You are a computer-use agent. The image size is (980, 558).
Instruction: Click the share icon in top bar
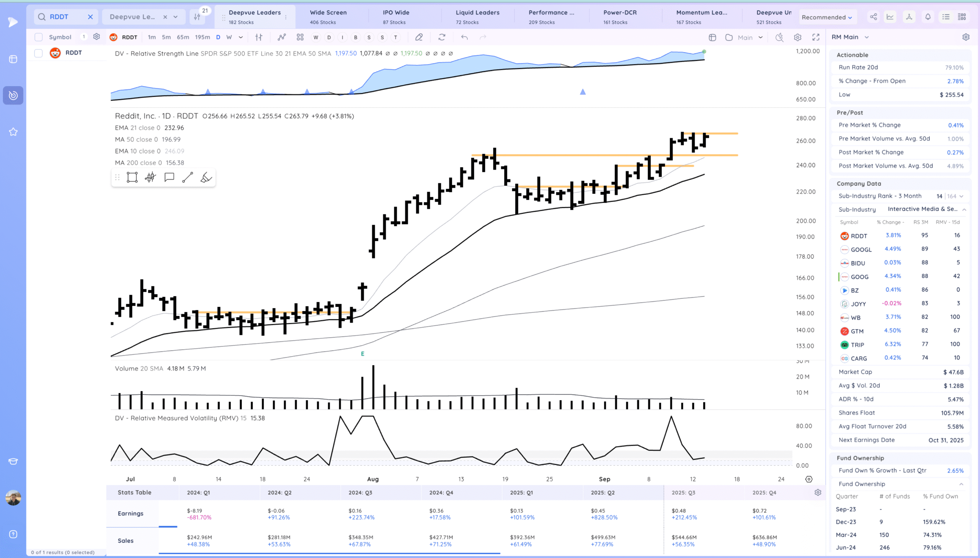coord(873,17)
